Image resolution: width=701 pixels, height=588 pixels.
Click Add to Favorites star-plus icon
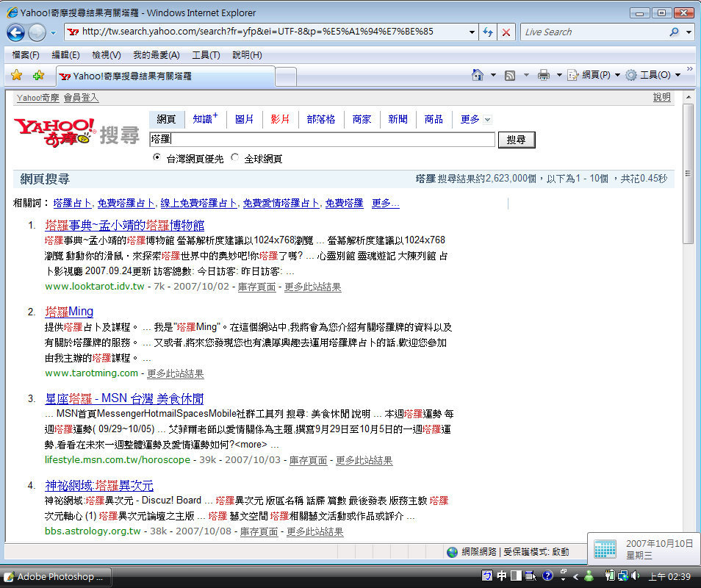point(38,75)
